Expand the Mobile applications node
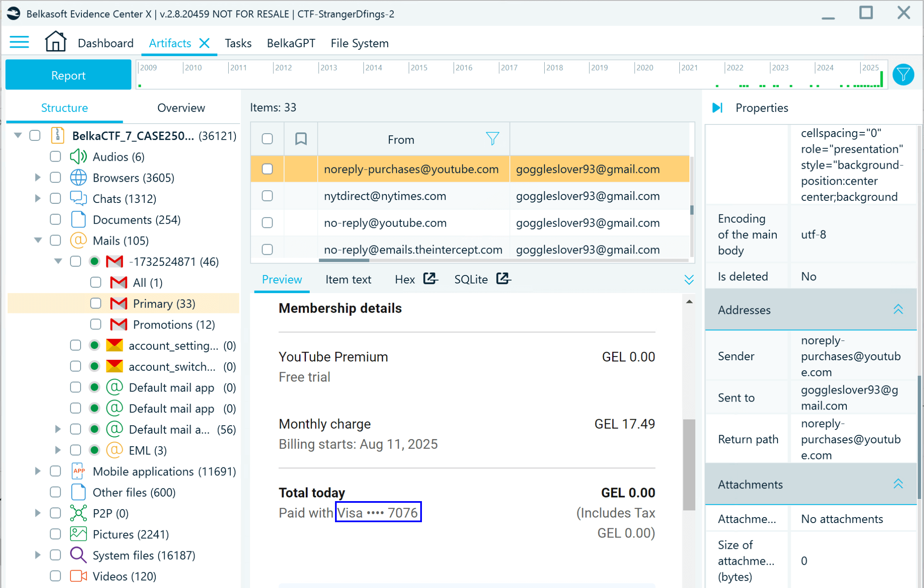Viewport: 924px width, 588px height. [38, 471]
